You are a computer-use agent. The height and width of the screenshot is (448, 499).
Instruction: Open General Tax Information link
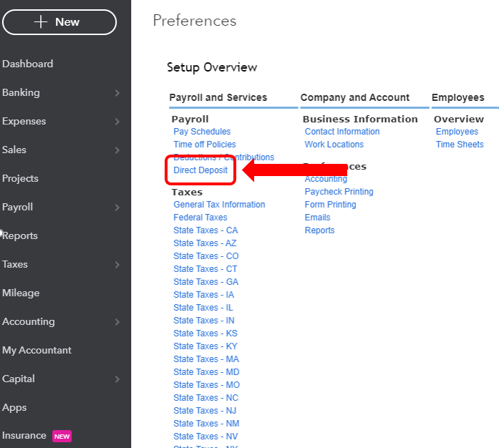click(219, 205)
